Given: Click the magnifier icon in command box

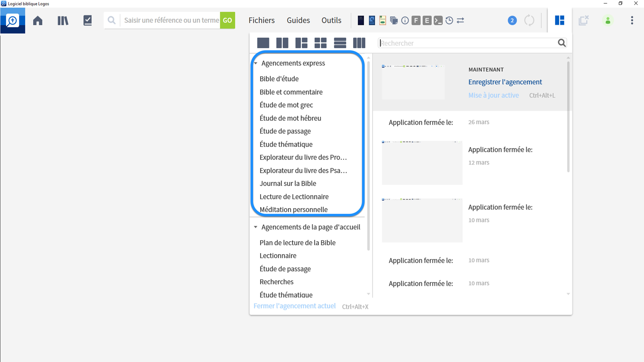Looking at the screenshot, I should [112, 20].
